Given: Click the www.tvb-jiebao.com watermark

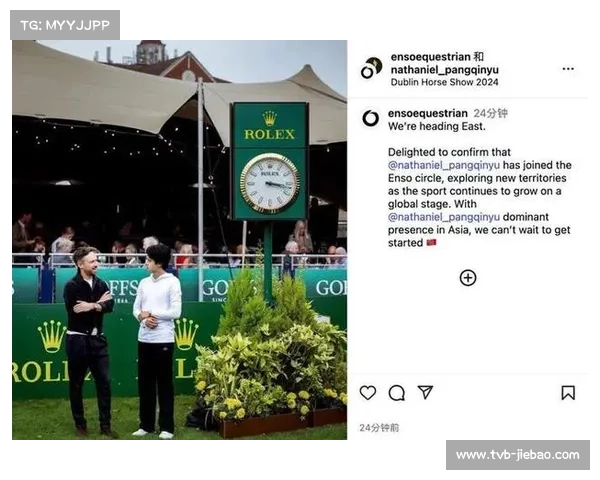Looking at the screenshot, I should click(x=518, y=455).
